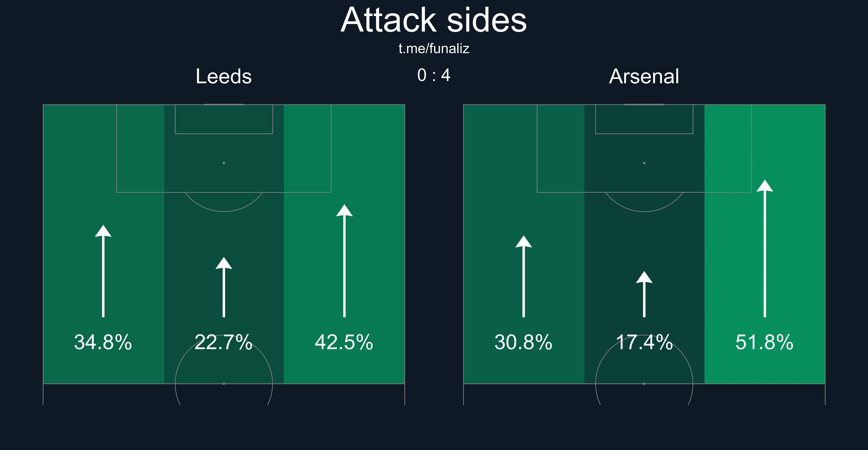Open the t.me/funaliz link

pos(434,49)
